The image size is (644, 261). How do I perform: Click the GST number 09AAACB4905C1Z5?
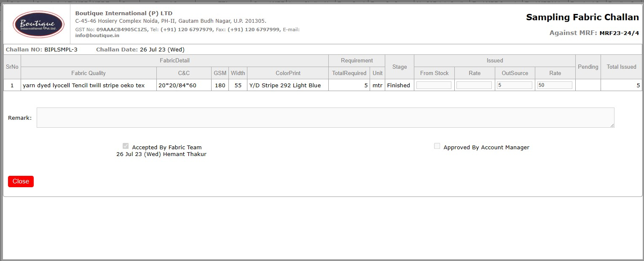click(122, 30)
